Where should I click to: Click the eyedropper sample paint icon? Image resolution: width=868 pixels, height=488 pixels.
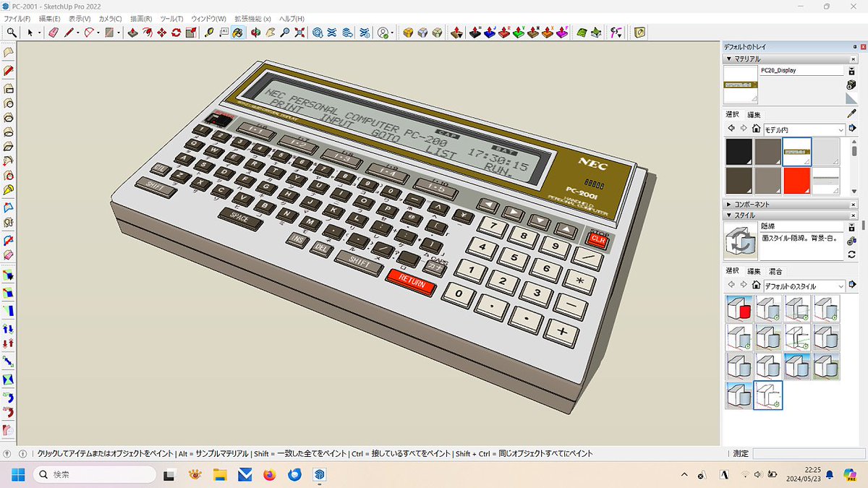pyautogui.click(x=851, y=114)
